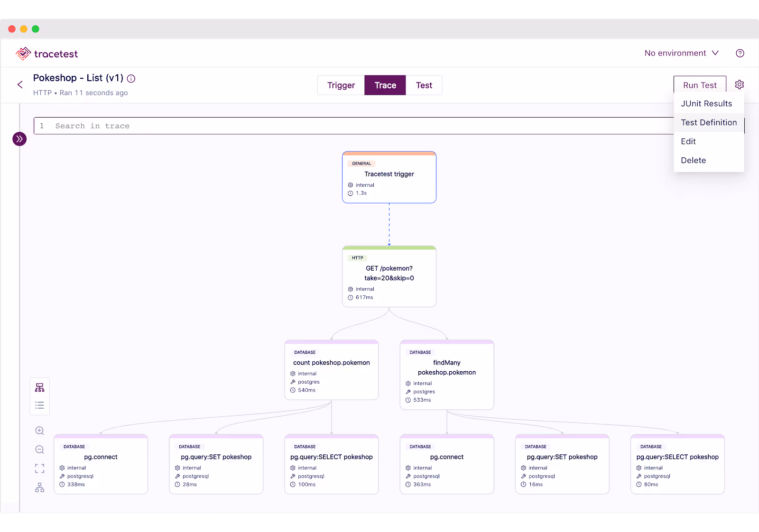Zoom in on the trace diagram
The height and width of the screenshot is (532, 759).
point(40,431)
